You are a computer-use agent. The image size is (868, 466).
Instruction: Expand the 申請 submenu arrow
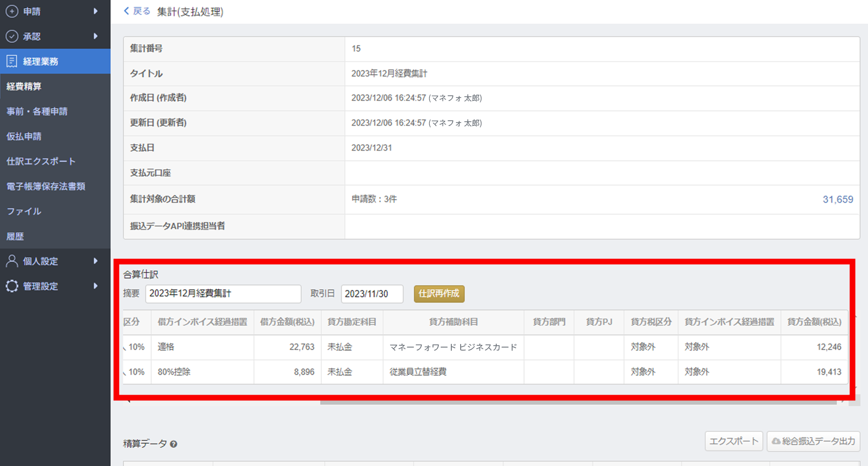click(96, 11)
